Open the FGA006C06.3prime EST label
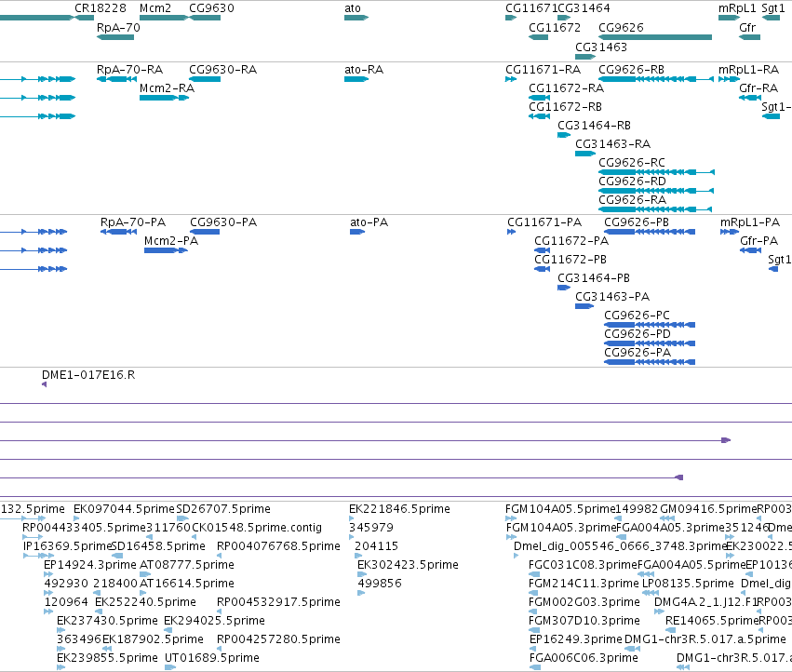Screen dimensions: 792x672 [584, 658]
